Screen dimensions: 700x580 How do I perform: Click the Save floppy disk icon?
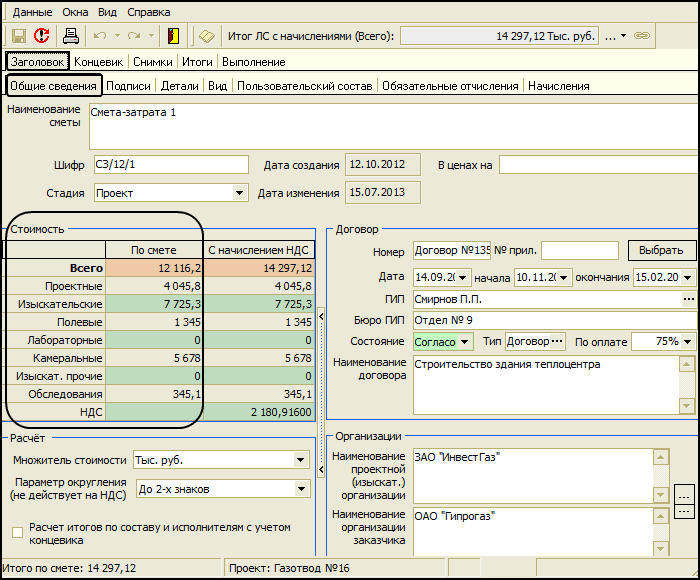point(19,36)
